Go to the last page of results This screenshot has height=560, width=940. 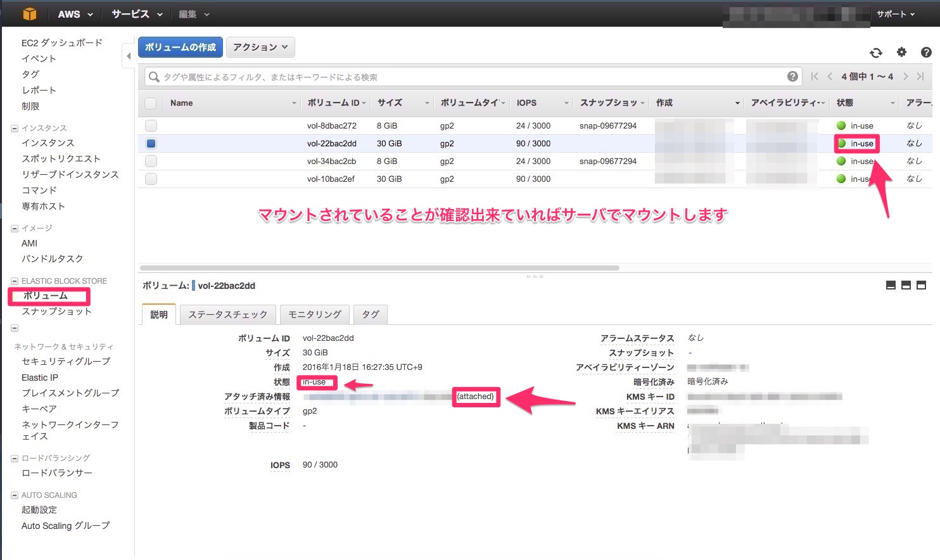tap(920, 77)
